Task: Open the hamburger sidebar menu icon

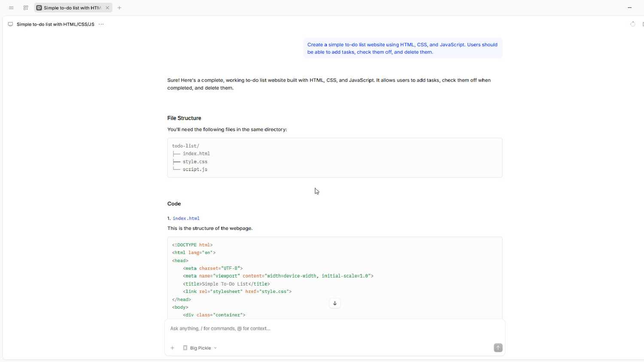Action: [11, 8]
